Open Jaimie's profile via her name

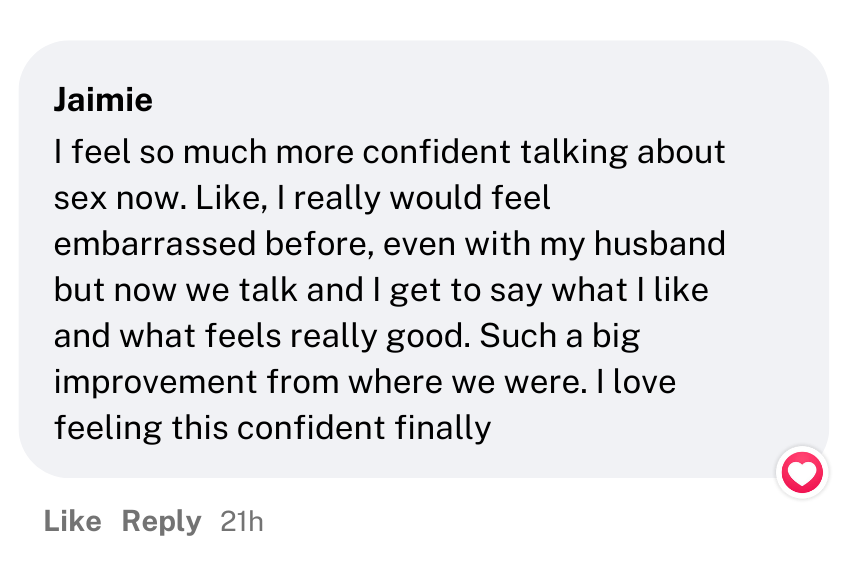[x=103, y=100]
